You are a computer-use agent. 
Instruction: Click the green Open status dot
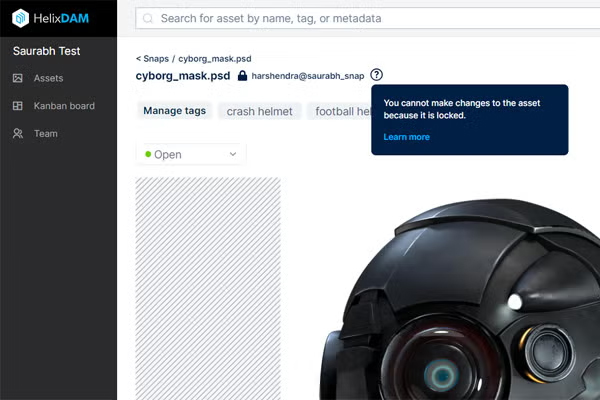148,155
